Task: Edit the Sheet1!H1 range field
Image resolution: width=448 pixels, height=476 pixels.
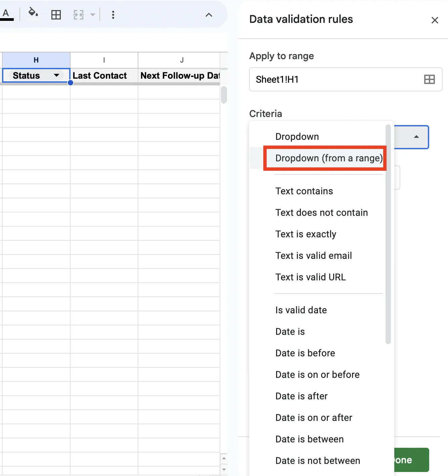Action: click(x=346, y=79)
